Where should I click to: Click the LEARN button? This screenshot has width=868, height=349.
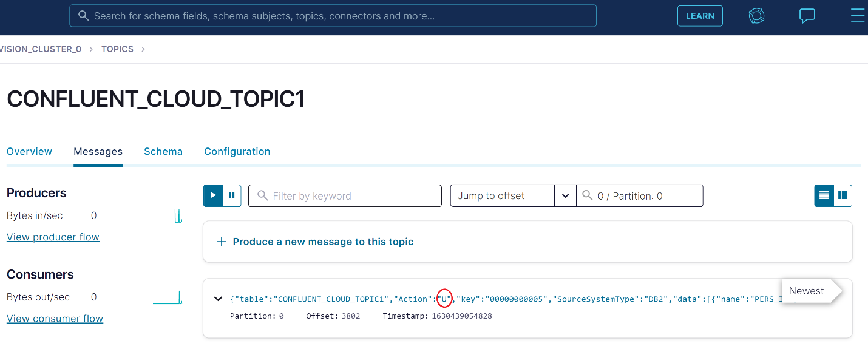point(700,16)
